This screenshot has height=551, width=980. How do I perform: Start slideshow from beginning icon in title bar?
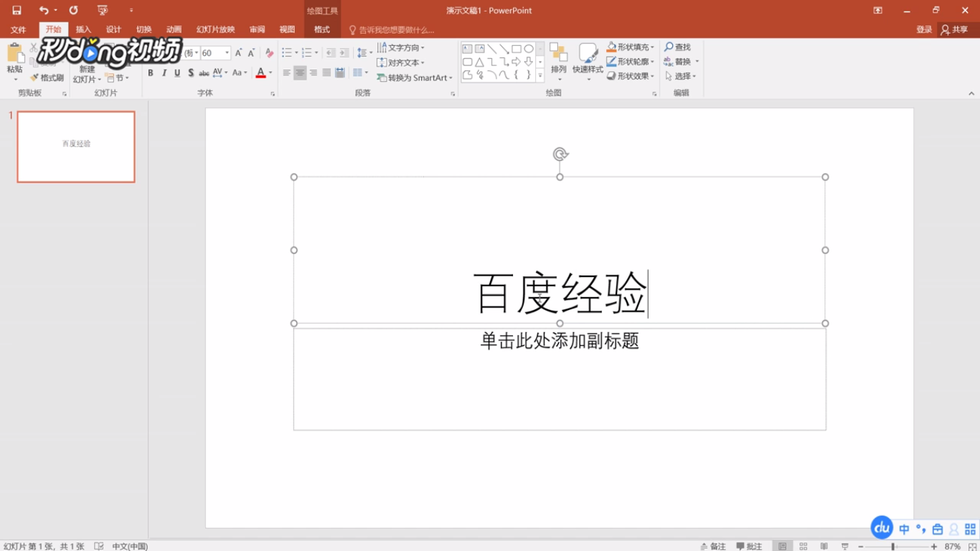(103, 10)
